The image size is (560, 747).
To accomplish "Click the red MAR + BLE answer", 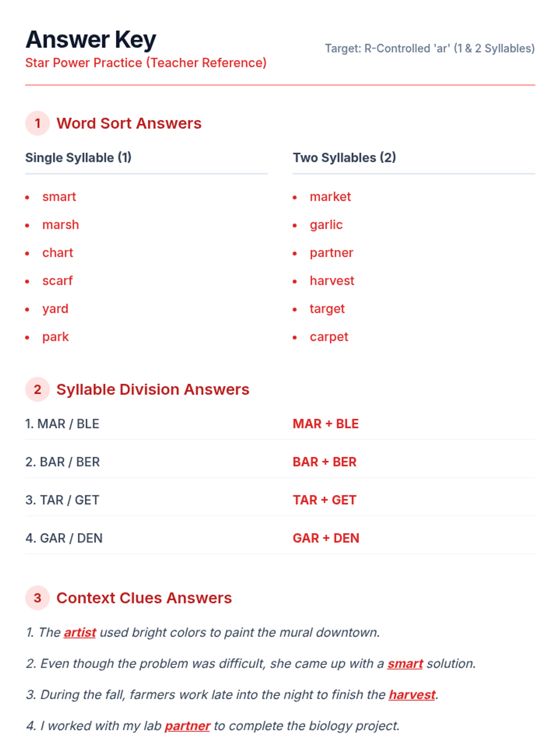I will 325,424.
